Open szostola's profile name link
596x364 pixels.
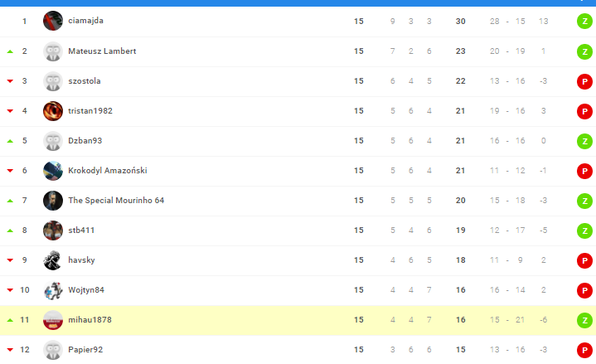(85, 80)
